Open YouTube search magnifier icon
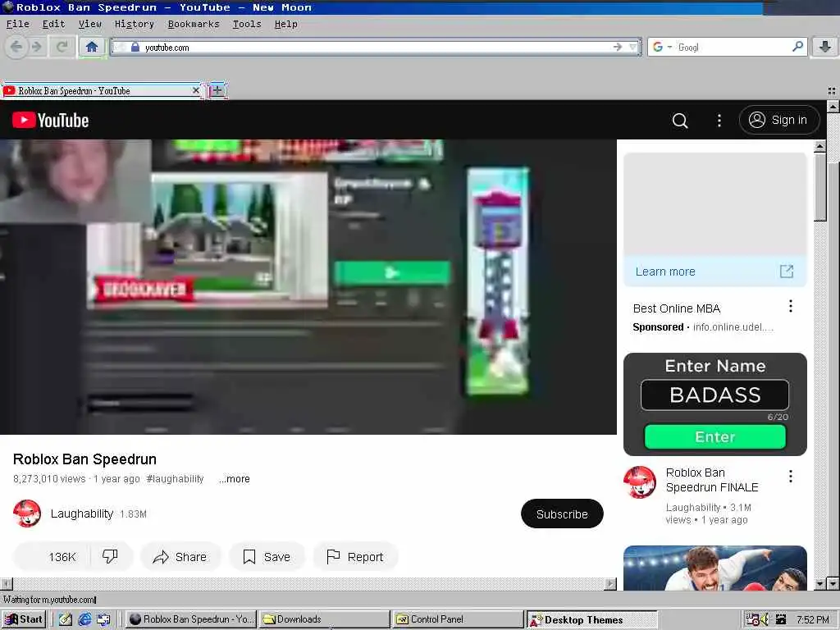 (680, 120)
